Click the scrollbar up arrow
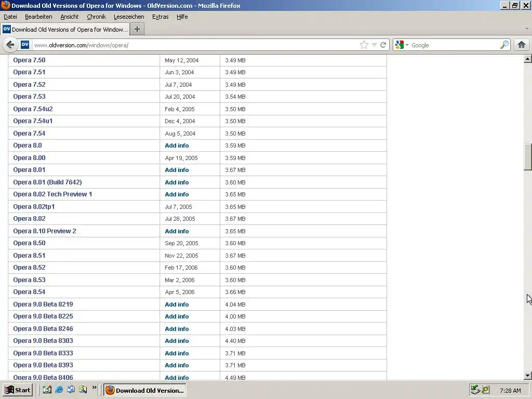This screenshot has width=532, height=399. pos(528,59)
